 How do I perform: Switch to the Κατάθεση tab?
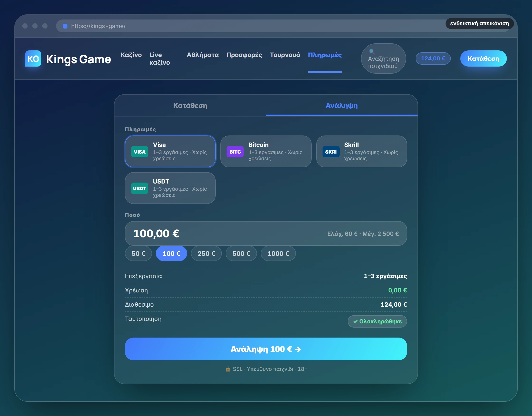pos(190,106)
